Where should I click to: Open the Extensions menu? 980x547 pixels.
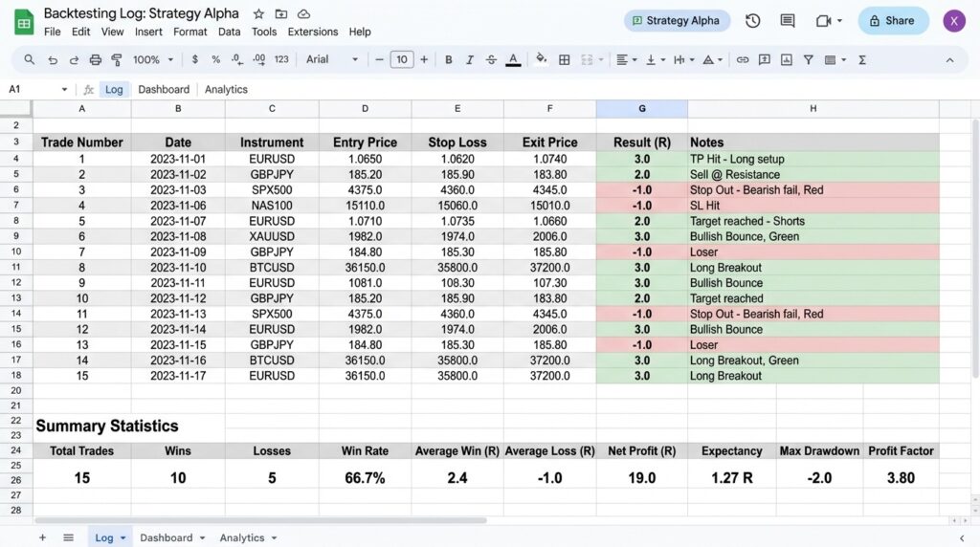coord(313,32)
